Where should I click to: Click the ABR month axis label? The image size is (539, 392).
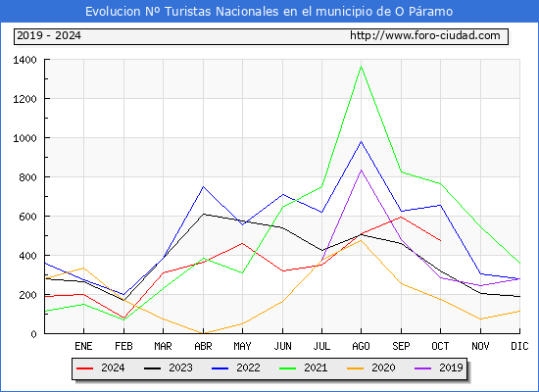(x=203, y=346)
